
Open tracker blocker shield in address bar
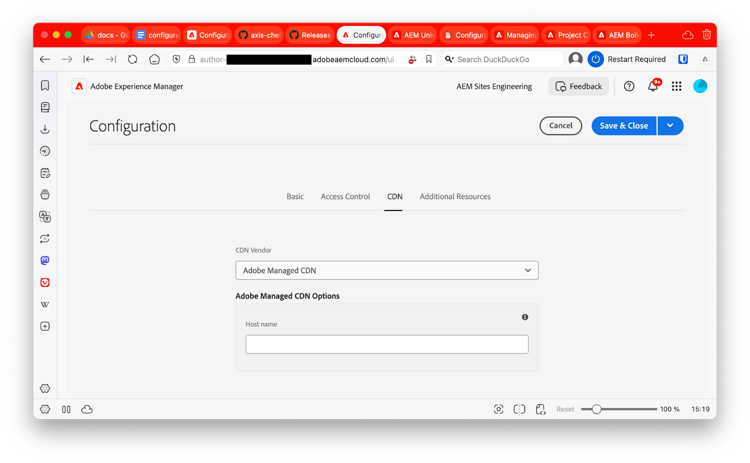click(176, 59)
